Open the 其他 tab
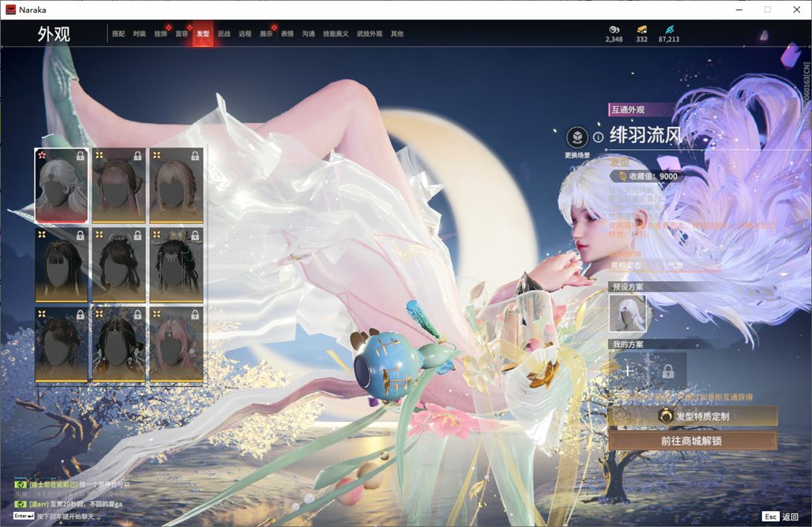 pos(397,34)
